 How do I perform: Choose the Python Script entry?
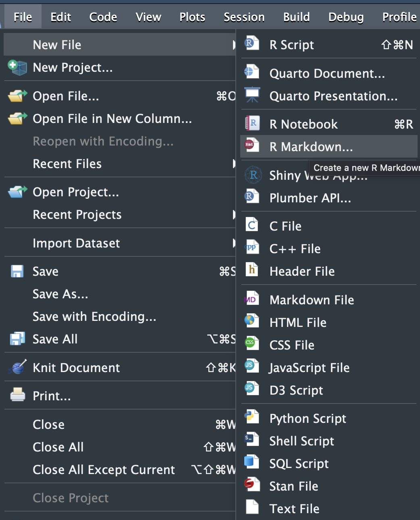[329, 418]
